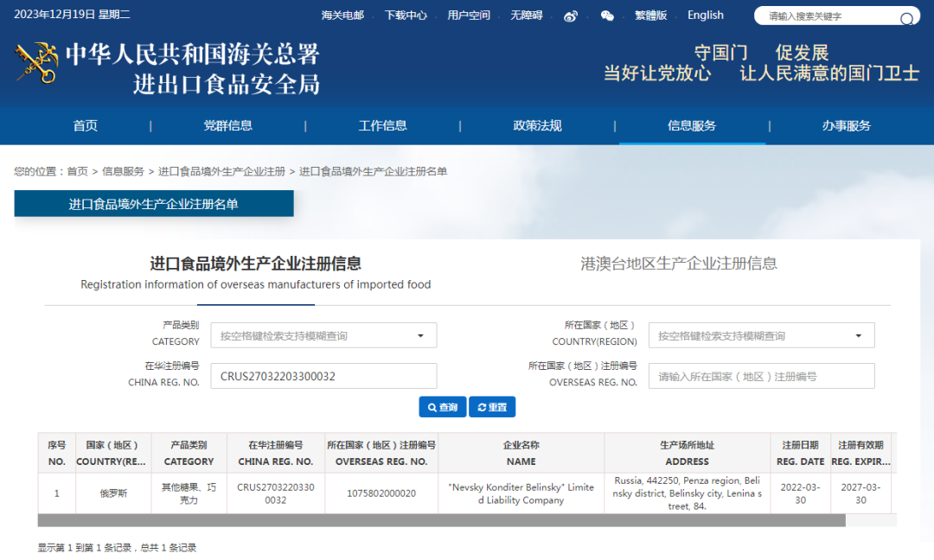This screenshot has width=934, height=560.
Task: Click the Russia, 442250 Penza address cell
Action: (x=688, y=493)
